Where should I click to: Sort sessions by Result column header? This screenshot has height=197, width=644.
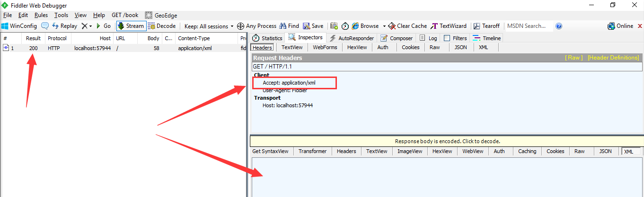[x=33, y=38]
